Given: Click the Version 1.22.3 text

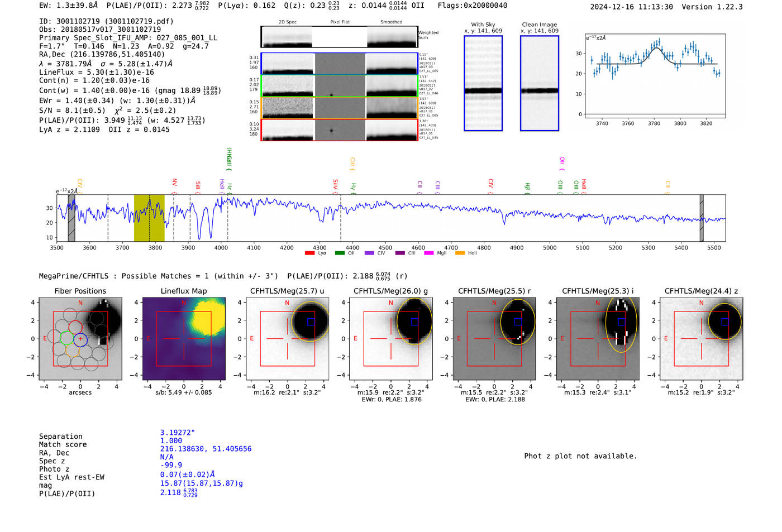Looking at the screenshot, I should tap(712, 7).
